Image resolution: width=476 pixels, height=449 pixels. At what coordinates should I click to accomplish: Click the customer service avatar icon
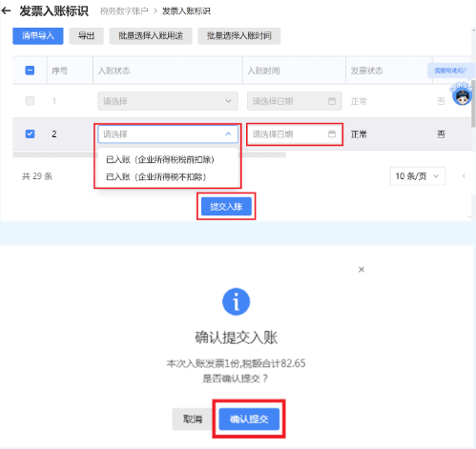462,94
